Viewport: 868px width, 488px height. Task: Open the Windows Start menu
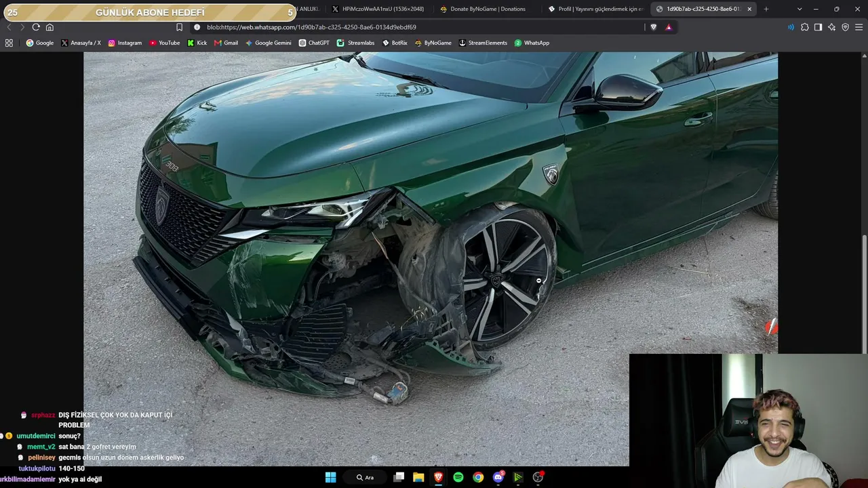point(330,477)
